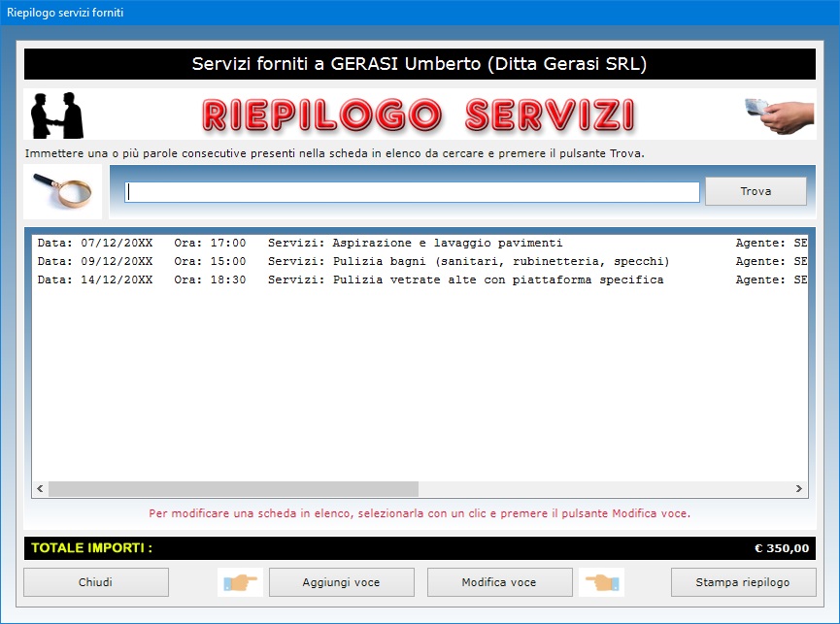Click the € 350,00 total amount

pyautogui.click(x=781, y=548)
